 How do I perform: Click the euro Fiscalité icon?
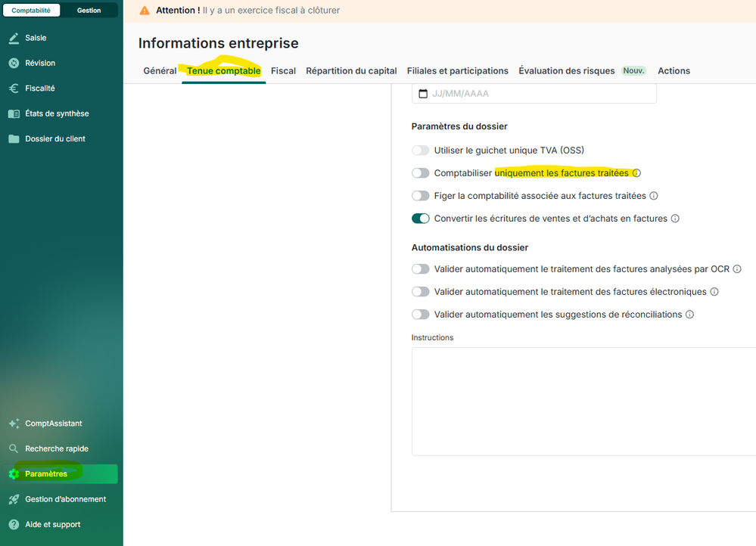coord(14,88)
